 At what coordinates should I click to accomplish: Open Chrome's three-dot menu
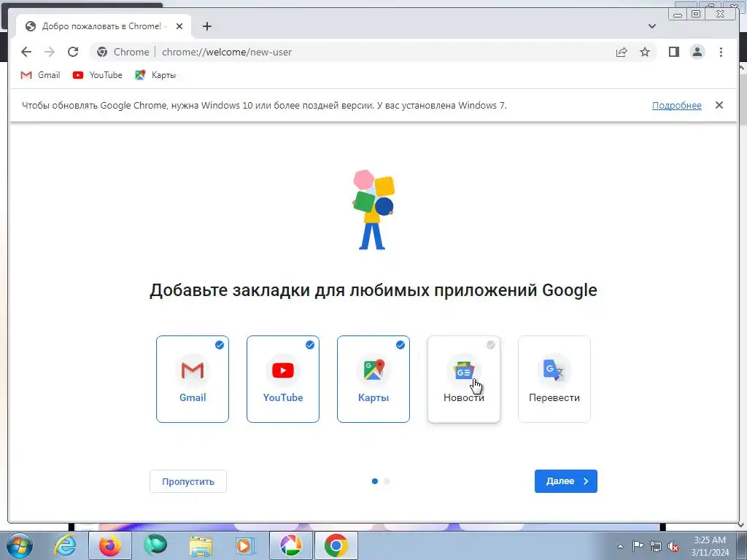click(721, 52)
